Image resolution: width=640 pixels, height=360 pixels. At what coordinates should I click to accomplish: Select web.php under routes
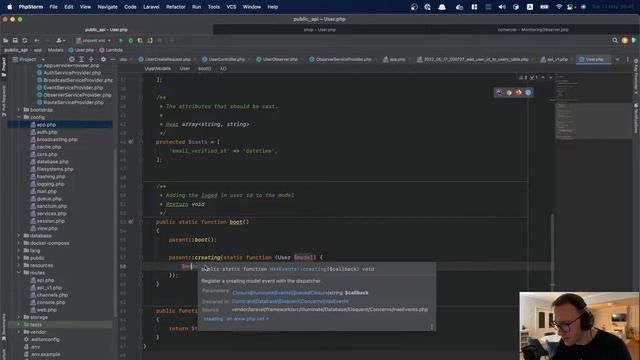pyautogui.click(x=47, y=310)
